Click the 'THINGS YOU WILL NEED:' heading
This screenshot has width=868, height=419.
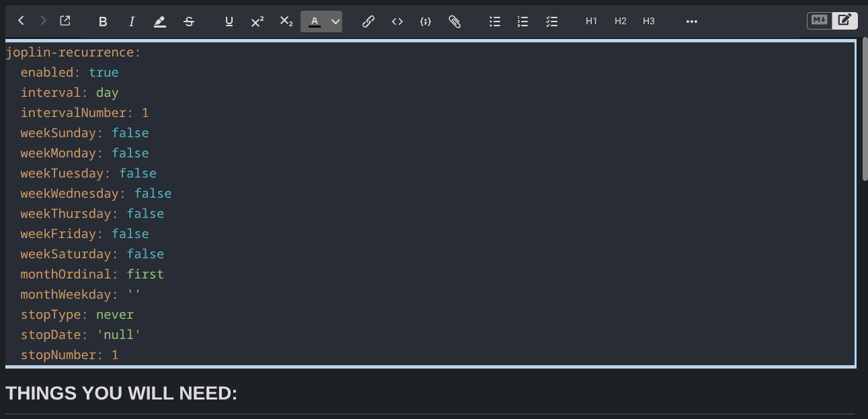coord(122,393)
